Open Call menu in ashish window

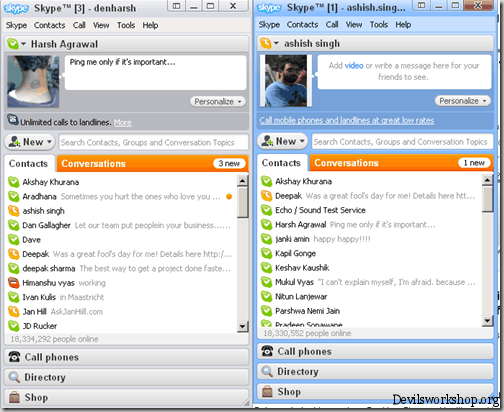click(332, 25)
